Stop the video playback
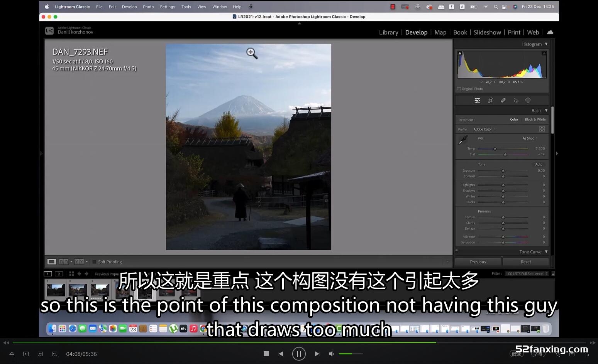This screenshot has width=598, height=364. (x=266, y=354)
